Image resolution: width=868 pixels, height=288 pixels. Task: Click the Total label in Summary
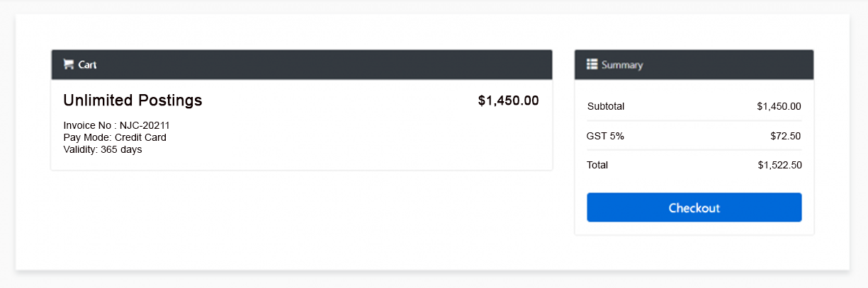click(597, 165)
